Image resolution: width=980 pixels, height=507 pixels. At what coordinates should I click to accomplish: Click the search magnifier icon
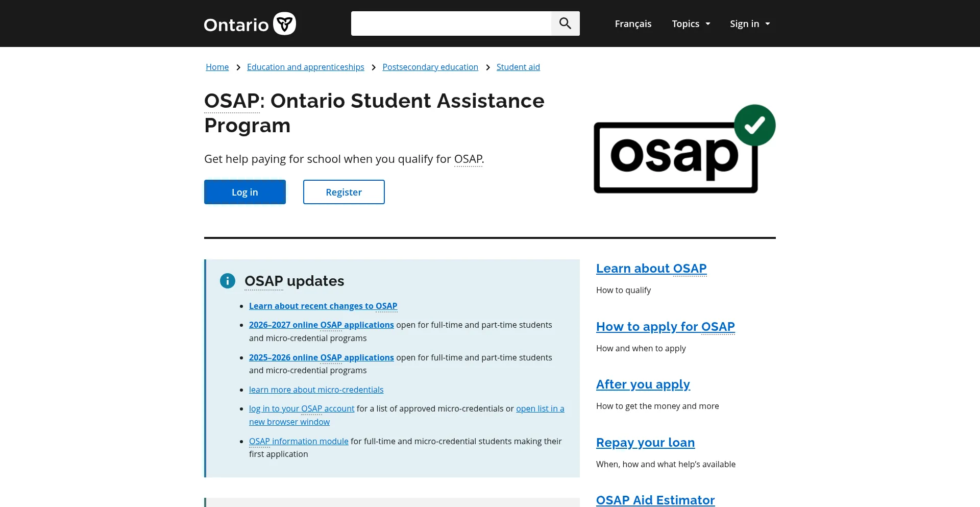pyautogui.click(x=565, y=23)
